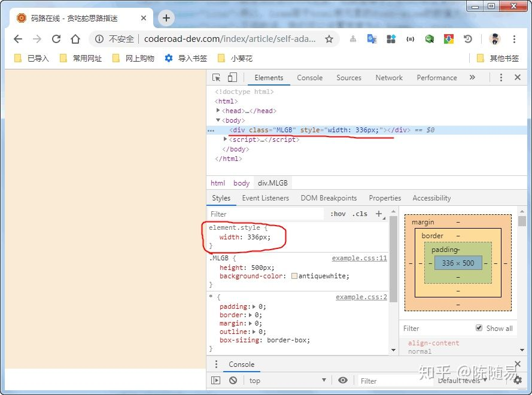
Task: Open the top JavaScript context dropdown
Action: coord(287,381)
